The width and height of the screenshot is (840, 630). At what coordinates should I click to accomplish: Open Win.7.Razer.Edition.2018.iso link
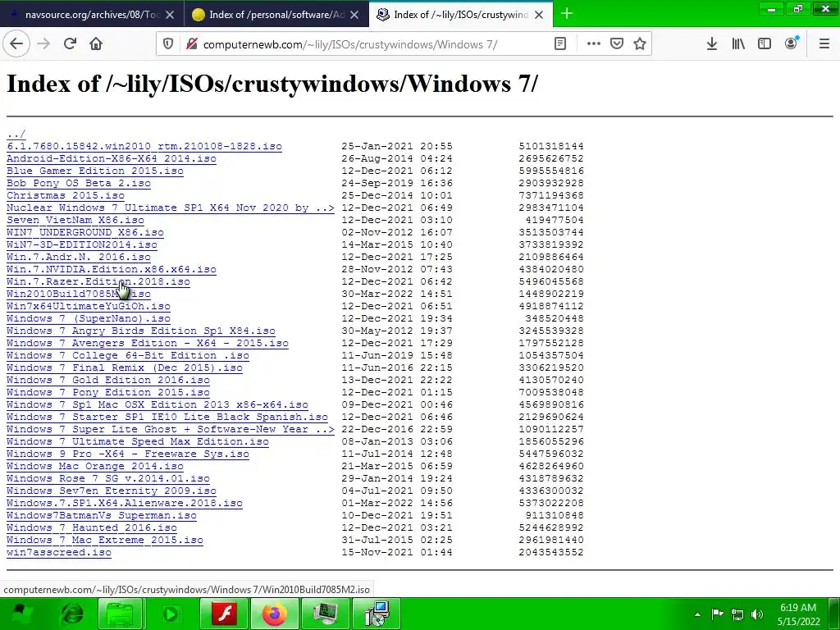point(98,282)
